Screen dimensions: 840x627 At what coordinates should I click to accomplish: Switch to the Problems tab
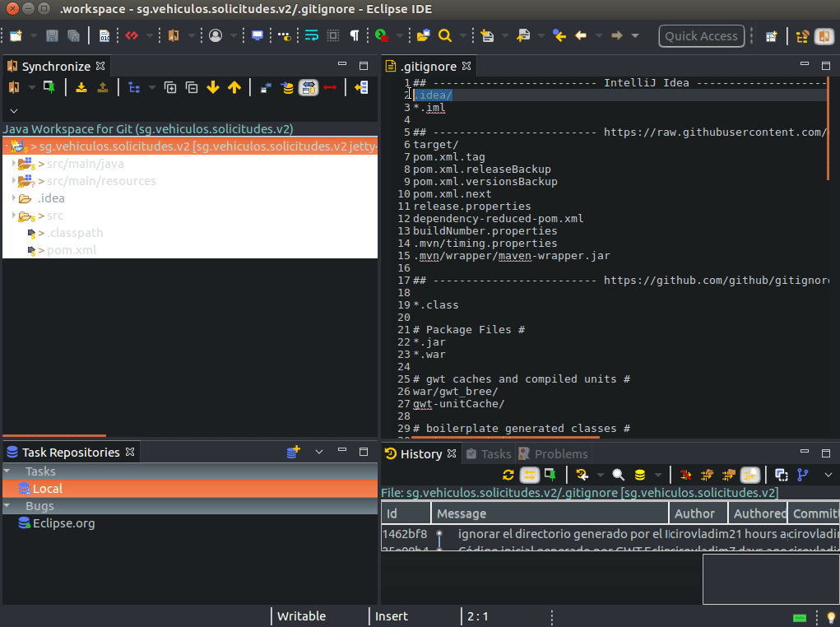coord(554,454)
